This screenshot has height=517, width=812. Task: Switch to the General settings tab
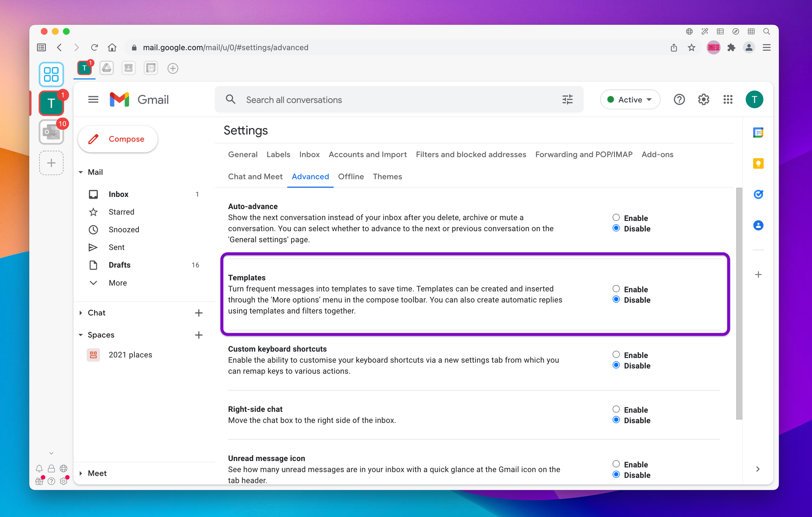coord(242,155)
